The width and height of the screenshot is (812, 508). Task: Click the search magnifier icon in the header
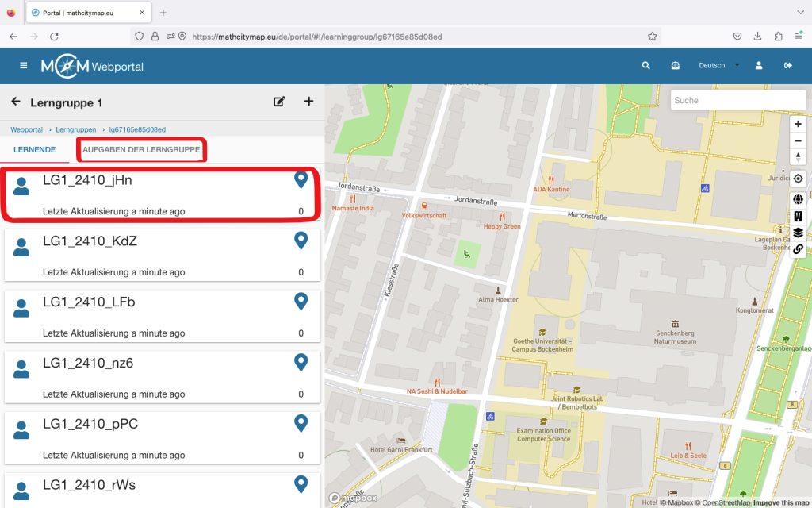(646, 66)
